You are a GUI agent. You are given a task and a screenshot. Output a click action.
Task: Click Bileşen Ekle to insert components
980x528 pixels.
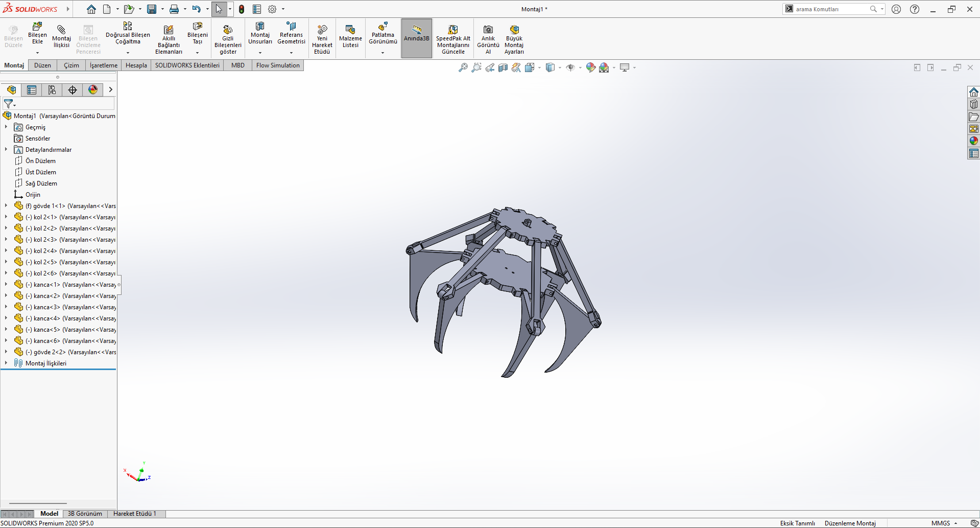37,34
